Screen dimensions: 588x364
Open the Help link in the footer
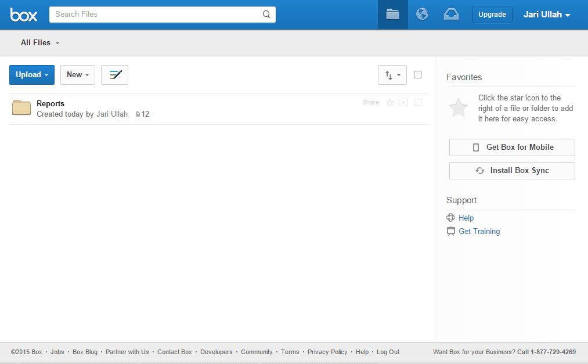point(362,352)
